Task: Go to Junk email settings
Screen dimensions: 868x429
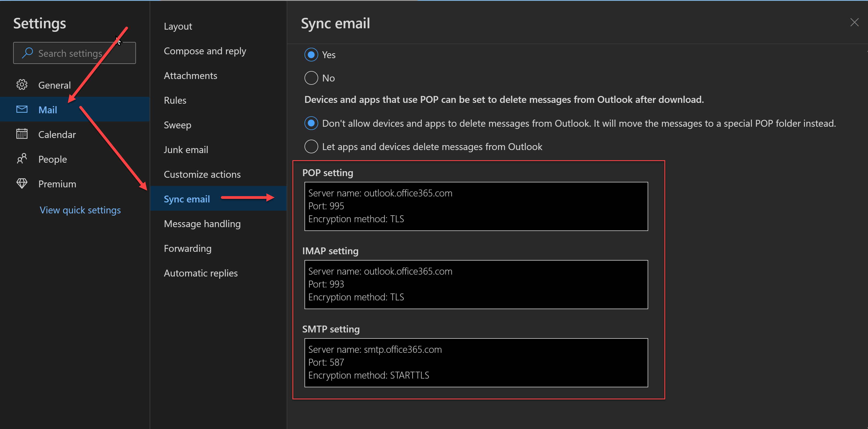Action: pyautogui.click(x=186, y=150)
